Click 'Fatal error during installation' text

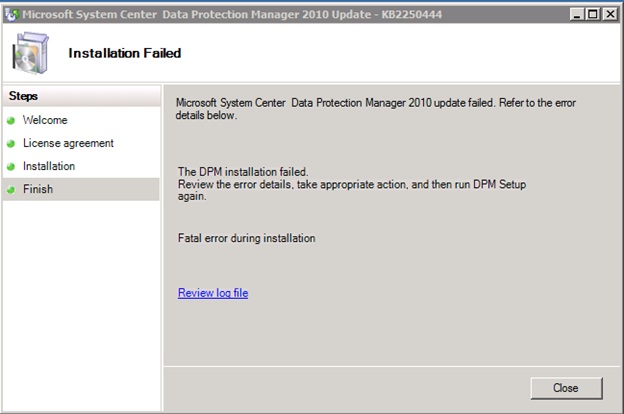pos(246,238)
